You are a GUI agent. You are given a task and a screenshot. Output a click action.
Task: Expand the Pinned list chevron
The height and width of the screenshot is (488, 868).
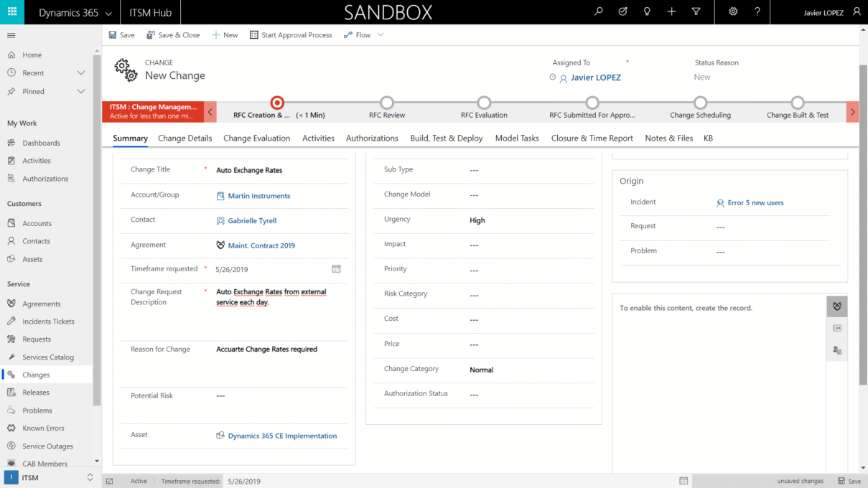81,91
